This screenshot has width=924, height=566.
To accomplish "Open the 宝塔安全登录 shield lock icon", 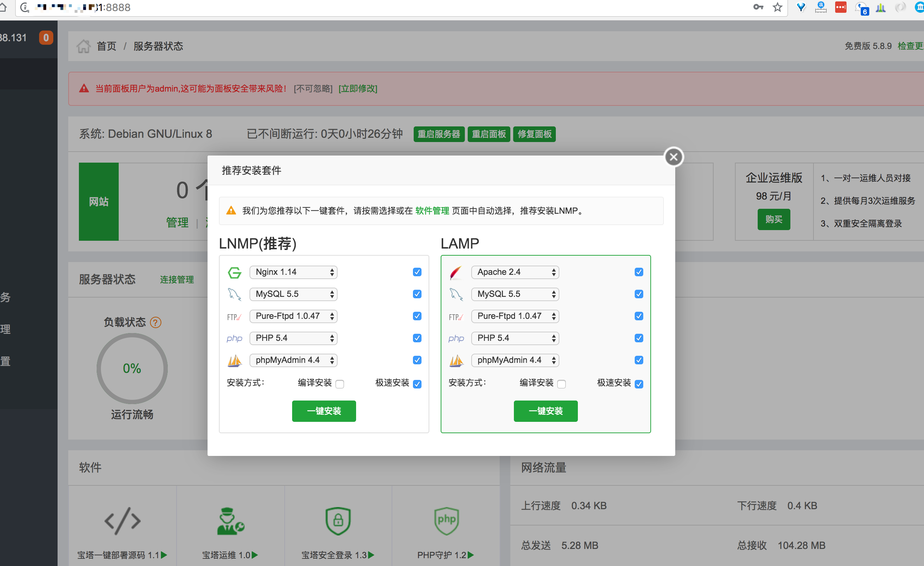I will pos(338,521).
